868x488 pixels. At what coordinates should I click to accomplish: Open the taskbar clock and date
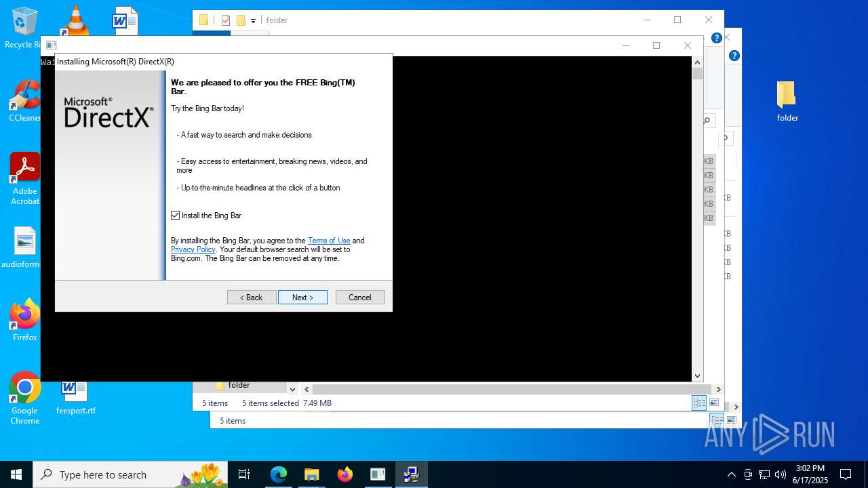[810, 474]
